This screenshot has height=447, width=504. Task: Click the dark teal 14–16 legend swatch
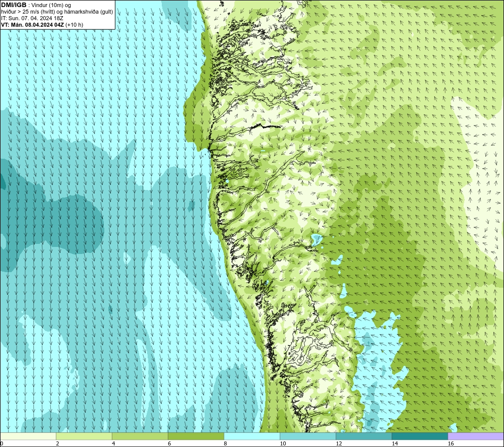(x=420, y=436)
